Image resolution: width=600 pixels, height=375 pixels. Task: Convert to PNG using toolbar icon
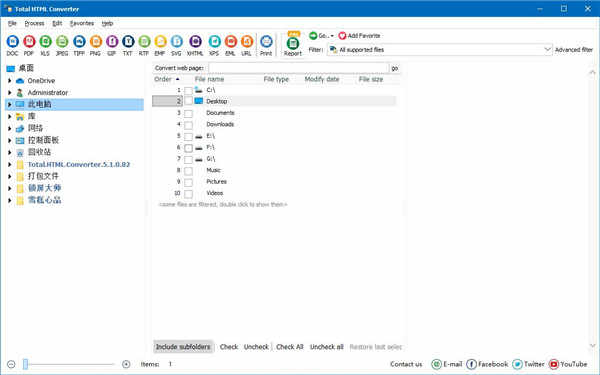(96, 41)
